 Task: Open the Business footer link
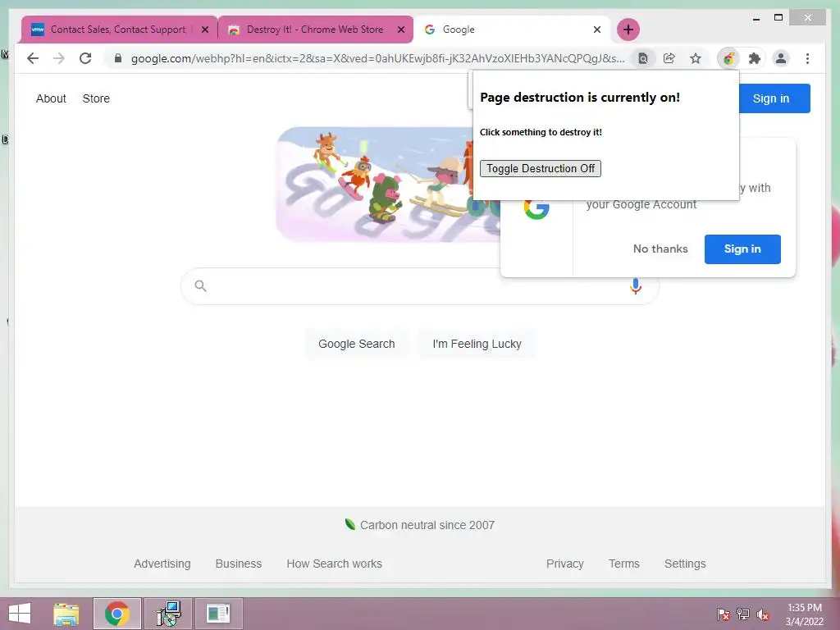[239, 564]
